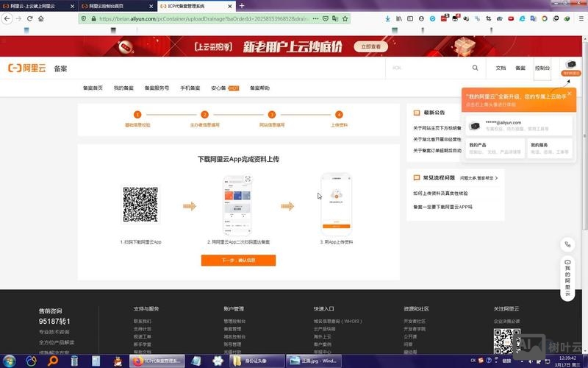This screenshot has width=588, height=368.
Task: Open the Windows Start orb
Action: coord(9,361)
